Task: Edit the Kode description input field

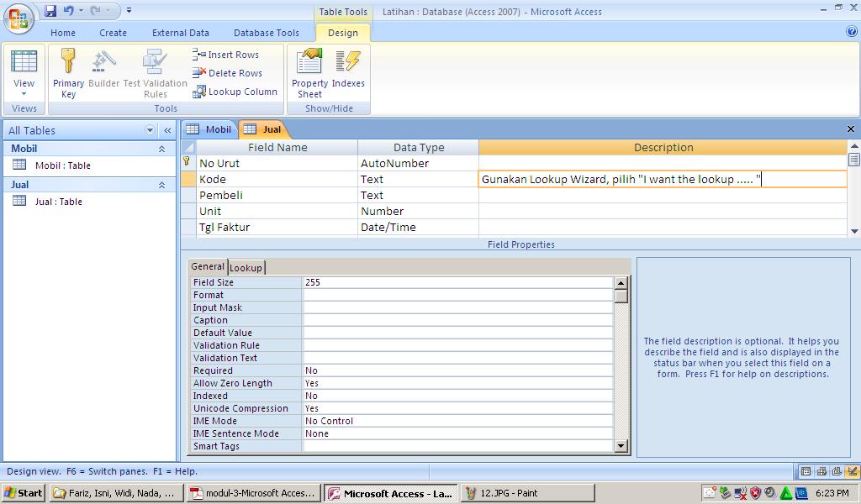Action: [663, 179]
